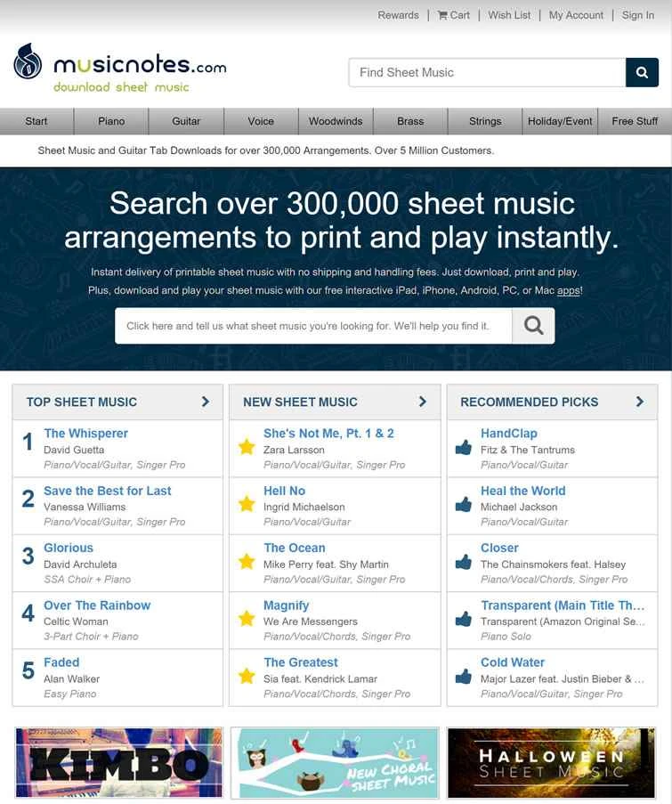Click thumbs-up icon next to Heal the World
The width and height of the screenshot is (672, 804).
tap(464, 504)
